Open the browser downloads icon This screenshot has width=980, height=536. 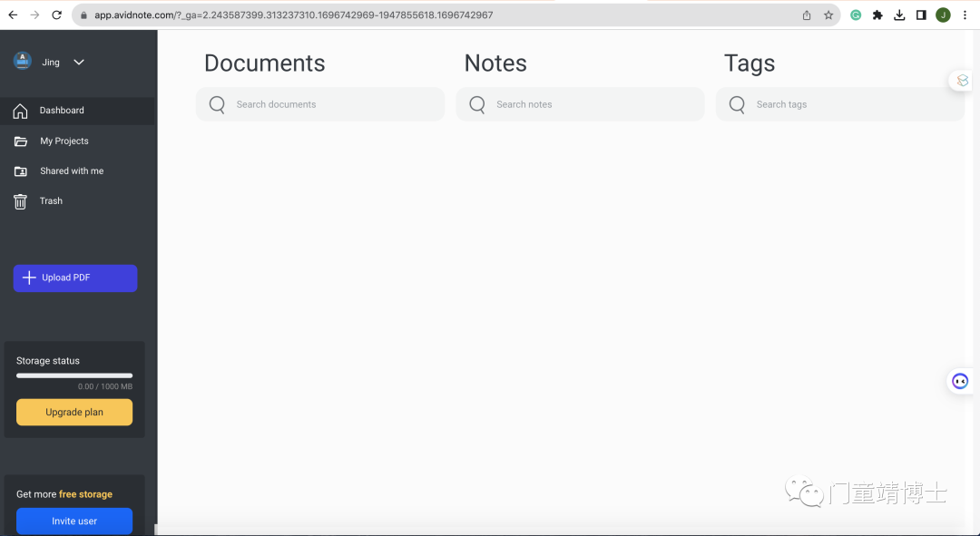pyautogui.click(x=899, y=15)
